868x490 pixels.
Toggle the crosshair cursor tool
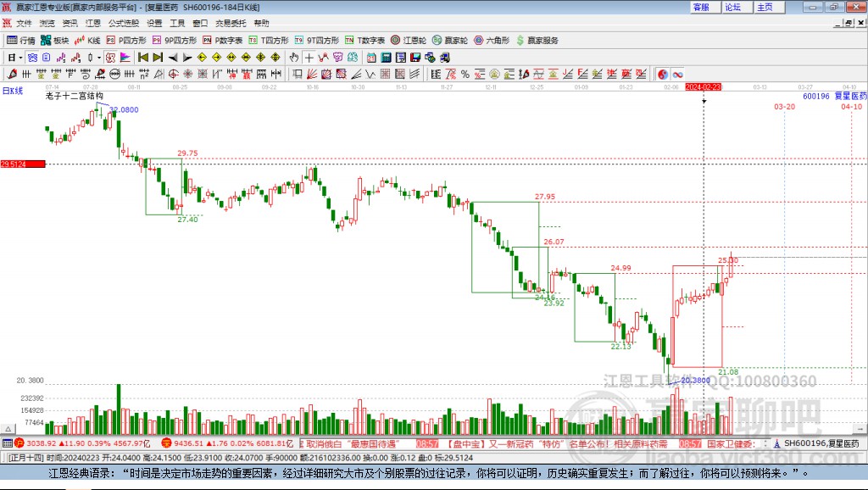pos(309,58)
